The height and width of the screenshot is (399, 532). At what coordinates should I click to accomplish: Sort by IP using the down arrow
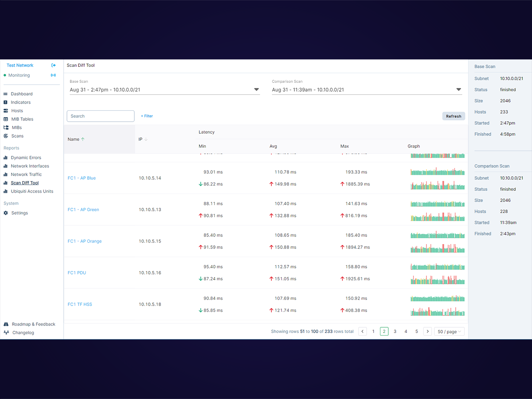click(146, 139)
